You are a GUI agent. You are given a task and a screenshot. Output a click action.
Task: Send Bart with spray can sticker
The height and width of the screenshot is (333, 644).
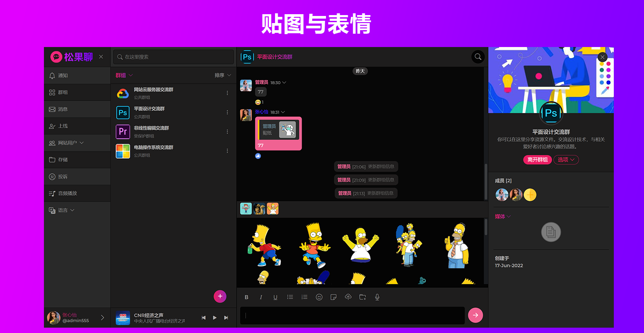264,245
